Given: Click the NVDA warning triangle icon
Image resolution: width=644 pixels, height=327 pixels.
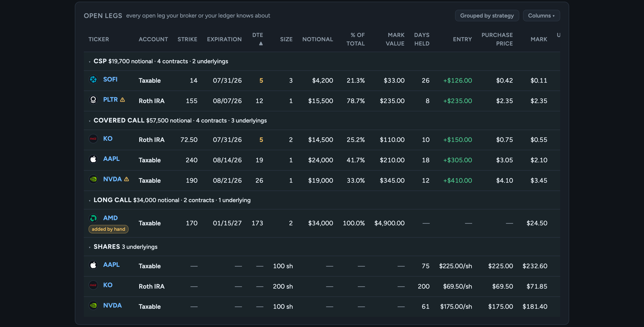Looking at the screenshot, I should tap(126, 179).
